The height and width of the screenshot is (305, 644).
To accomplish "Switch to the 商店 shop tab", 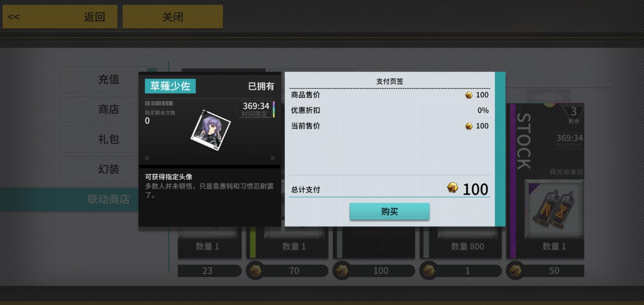I will click(108, 109).
